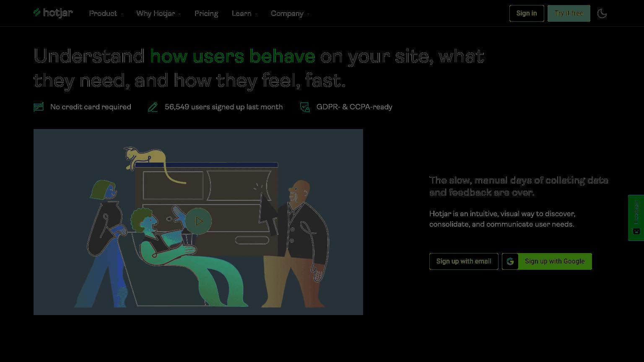Expand the Learn dropdown

point(244,13)
